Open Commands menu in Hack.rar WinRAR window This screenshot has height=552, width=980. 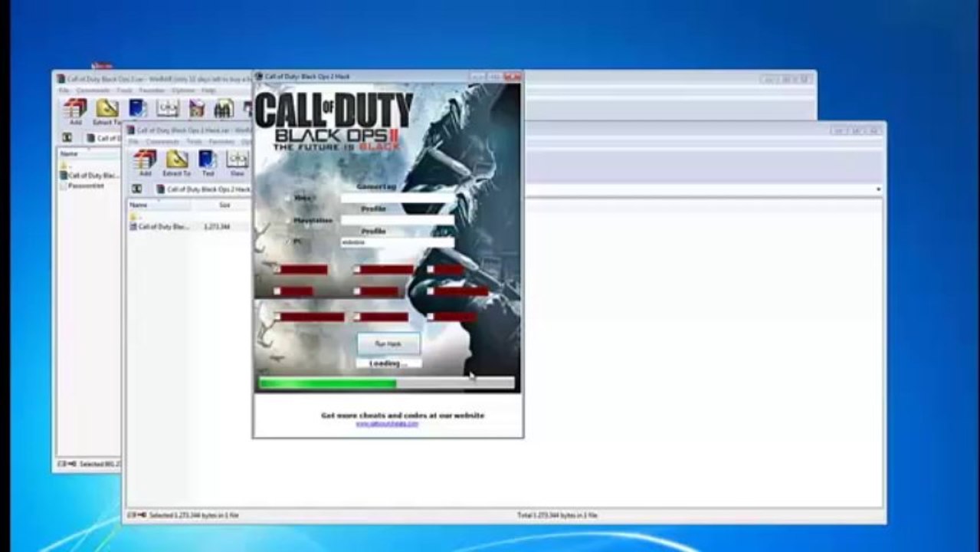pos(162,142)
